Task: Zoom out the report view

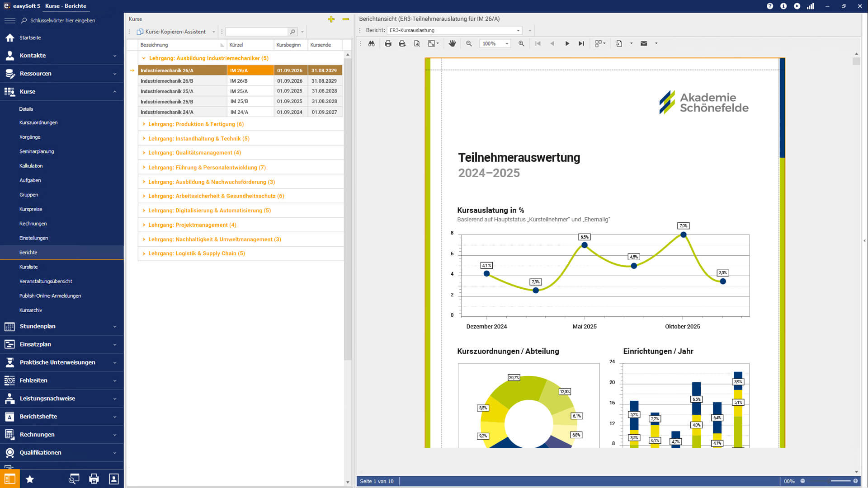Action: tap(469, 43)
